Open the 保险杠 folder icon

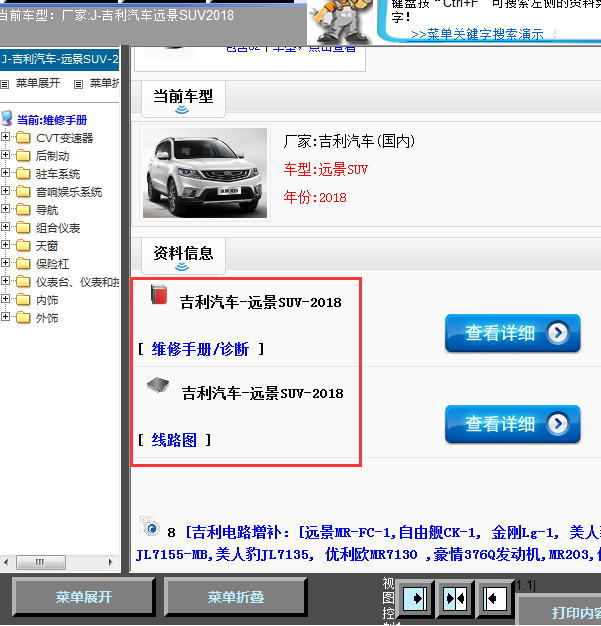click(23, 263)
